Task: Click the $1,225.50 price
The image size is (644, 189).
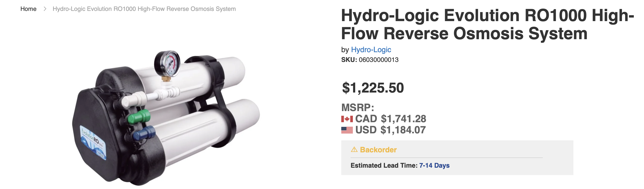Action: coord(373,88)
